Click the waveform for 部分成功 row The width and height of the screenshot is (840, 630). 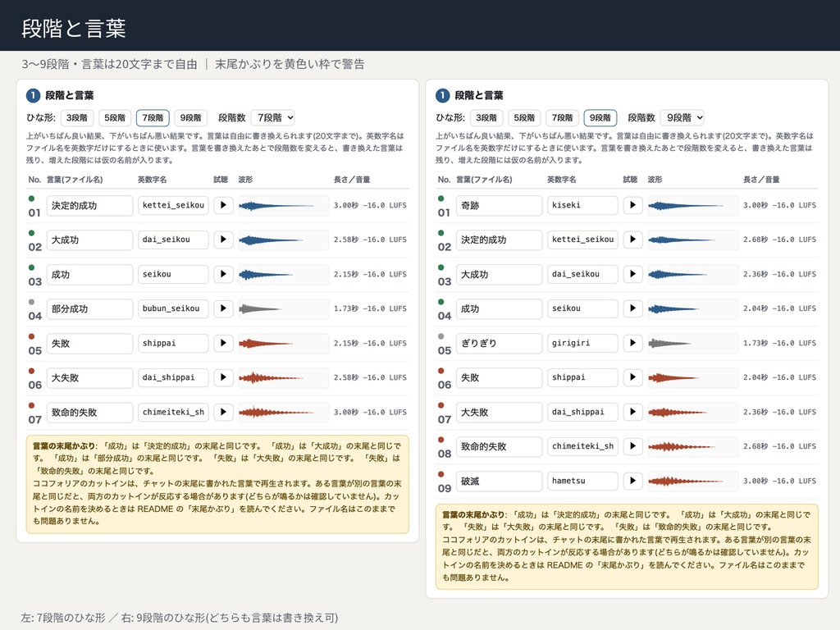[x=283, y=308]
